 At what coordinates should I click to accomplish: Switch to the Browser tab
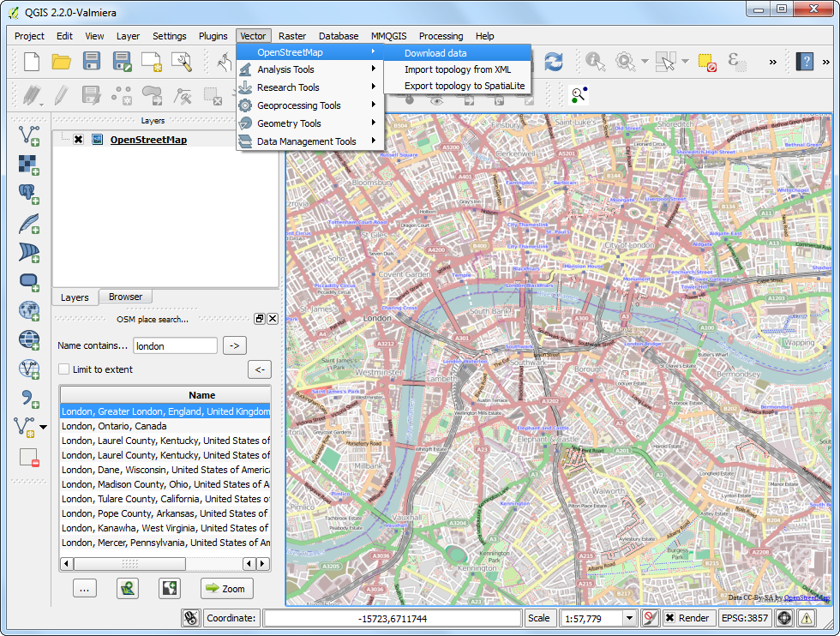[x=125, y=297]
